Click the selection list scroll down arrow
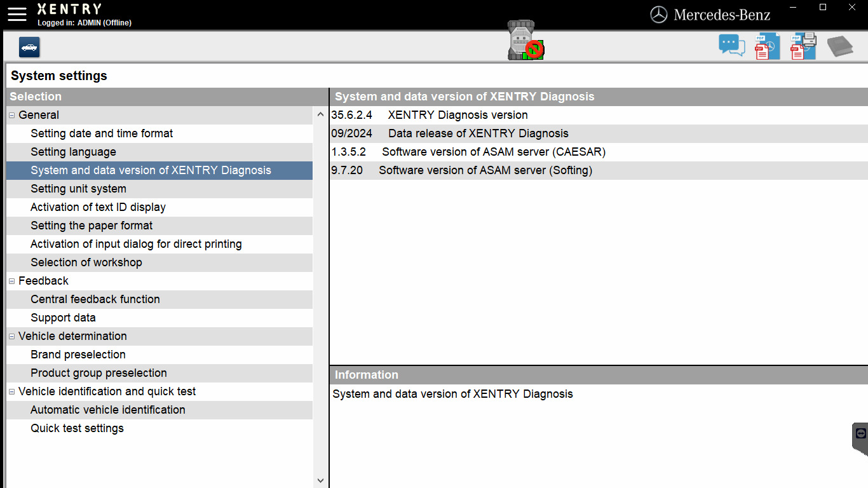 [x=320, y=481]
